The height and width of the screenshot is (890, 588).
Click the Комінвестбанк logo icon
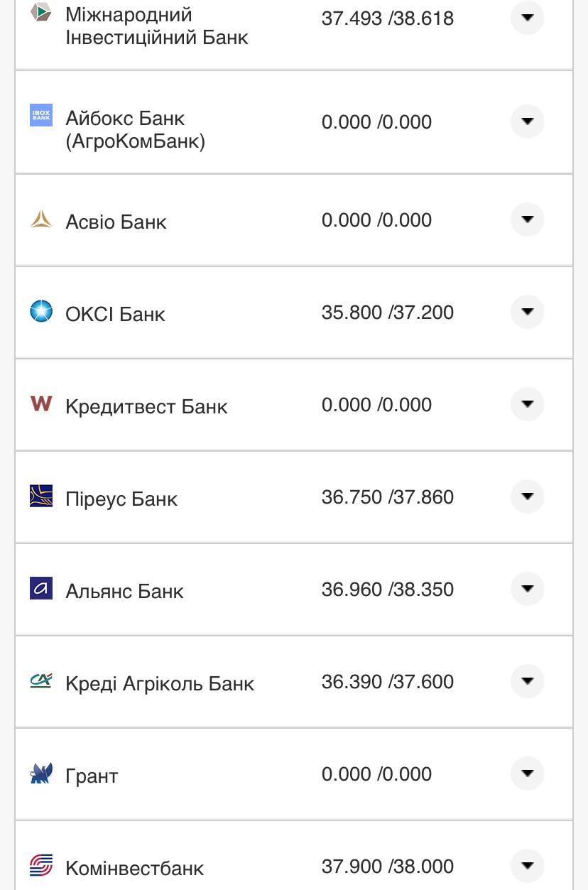[41, 865]
